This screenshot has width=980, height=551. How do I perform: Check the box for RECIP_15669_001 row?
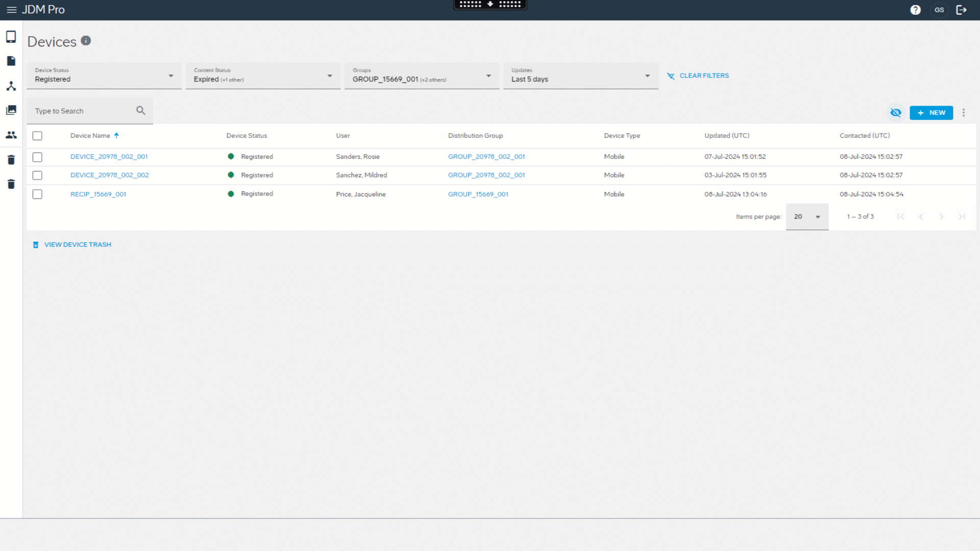(x=37, y=194)
